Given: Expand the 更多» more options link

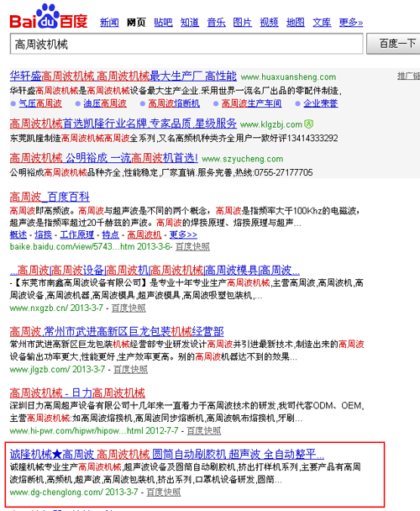Looking at the screenshot, I should pos(351,23).
